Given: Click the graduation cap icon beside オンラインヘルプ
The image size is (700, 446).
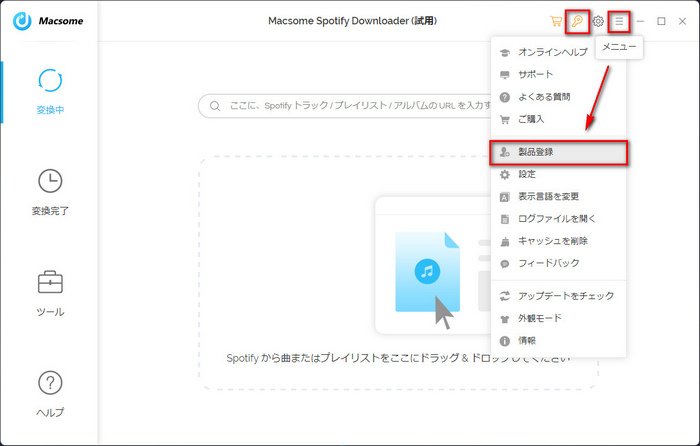Looking at the screenshot, I should [x=504, y=53].
